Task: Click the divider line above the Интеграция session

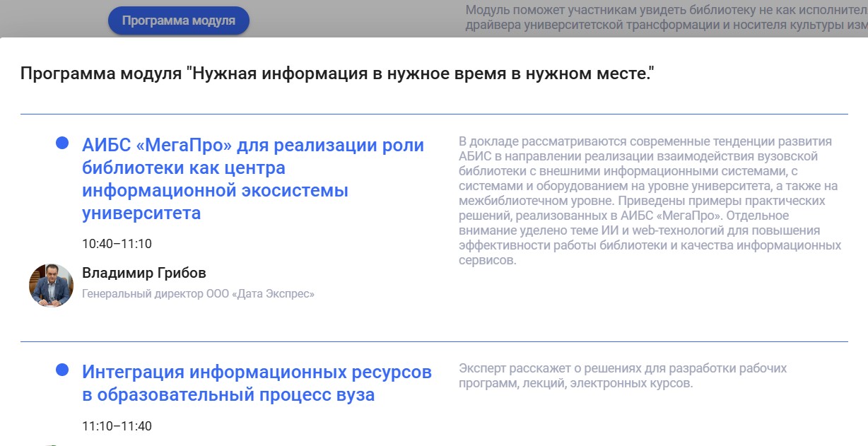Action: (x=434, y=337)
